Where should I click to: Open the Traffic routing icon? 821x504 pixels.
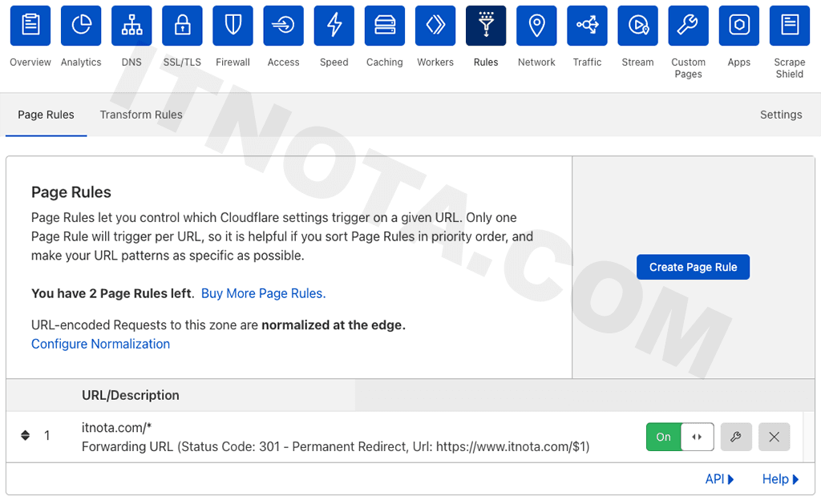(587, 26)
